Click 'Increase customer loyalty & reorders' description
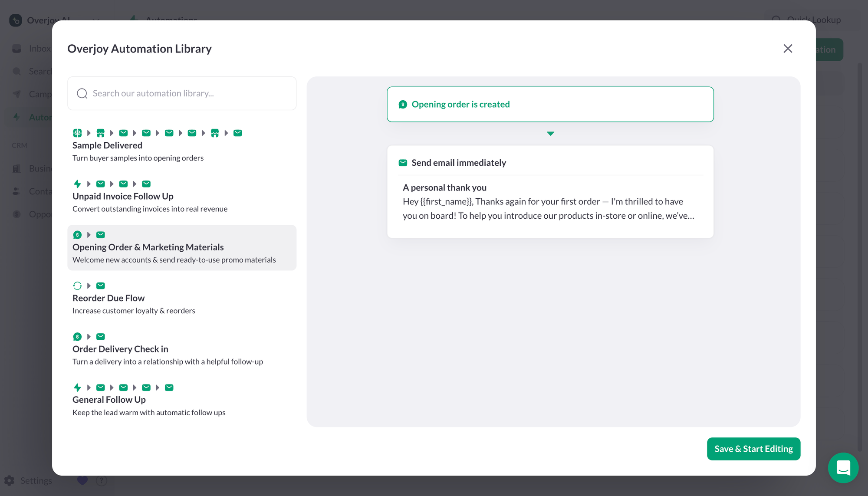The width and height of the screenshot is (868, 496). click(134, 311)
